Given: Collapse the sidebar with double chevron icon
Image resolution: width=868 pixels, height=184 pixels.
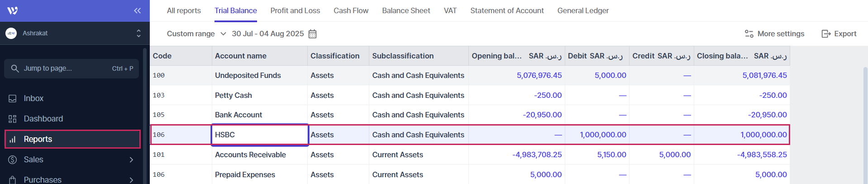Looking at the screenshot, I should pos(137,10).
